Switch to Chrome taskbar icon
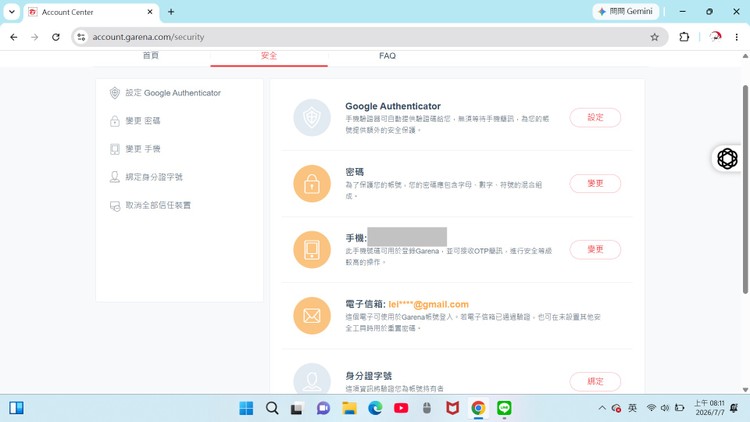This screenshot has height=422, width=750. click(478, 408)
